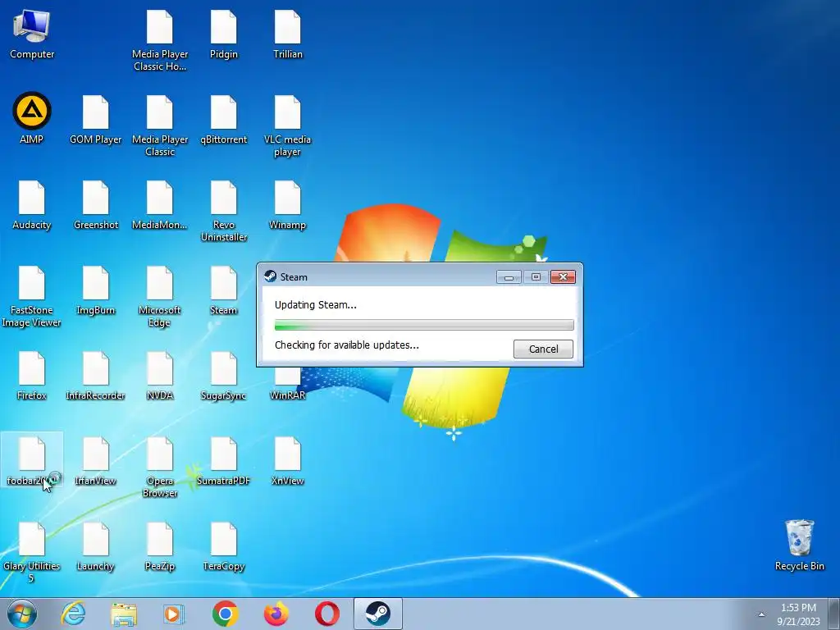Select the Revo Uninstaller shortcut
The width and height of the screenshot is (840, 630).
pyautogui.click(x=223, y=212)
